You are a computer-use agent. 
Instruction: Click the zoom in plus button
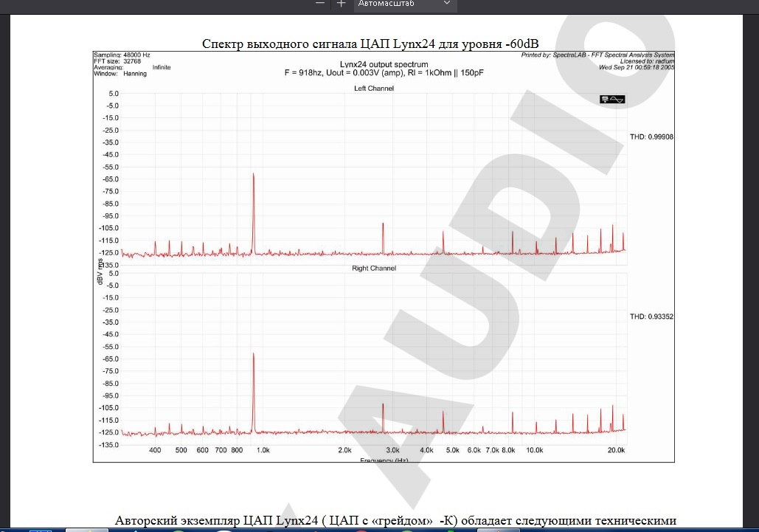tap(342, 4)
